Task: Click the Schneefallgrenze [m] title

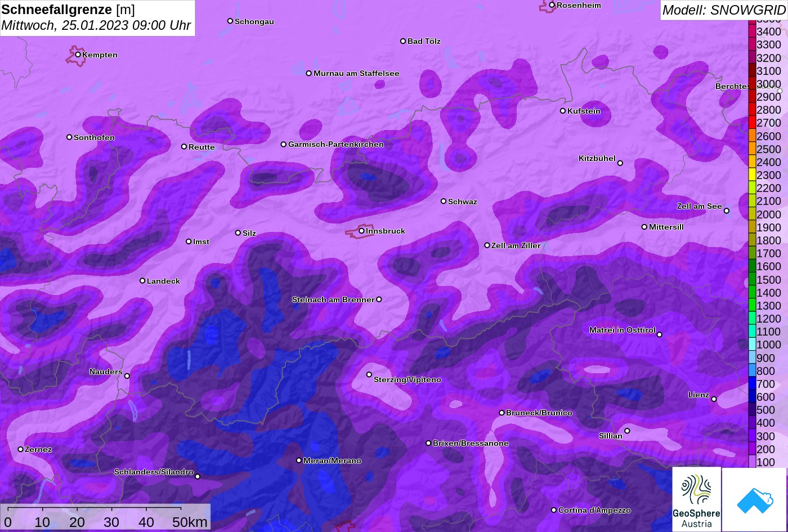Action: [68, 9]
